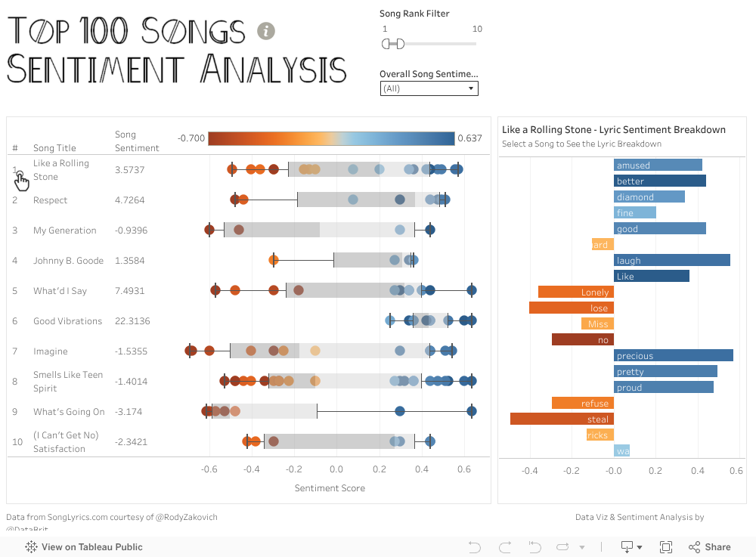Image resolution: width=756 pixels, height=557 pixels.
Task: Open the Overall Song Sentiment dropdown
Action: (429, 88)
